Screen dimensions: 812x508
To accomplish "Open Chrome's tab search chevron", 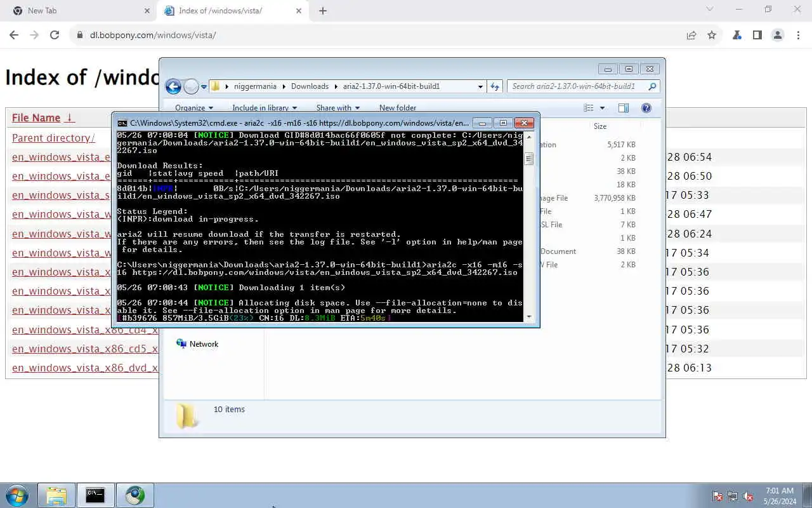I will point(710,10).
